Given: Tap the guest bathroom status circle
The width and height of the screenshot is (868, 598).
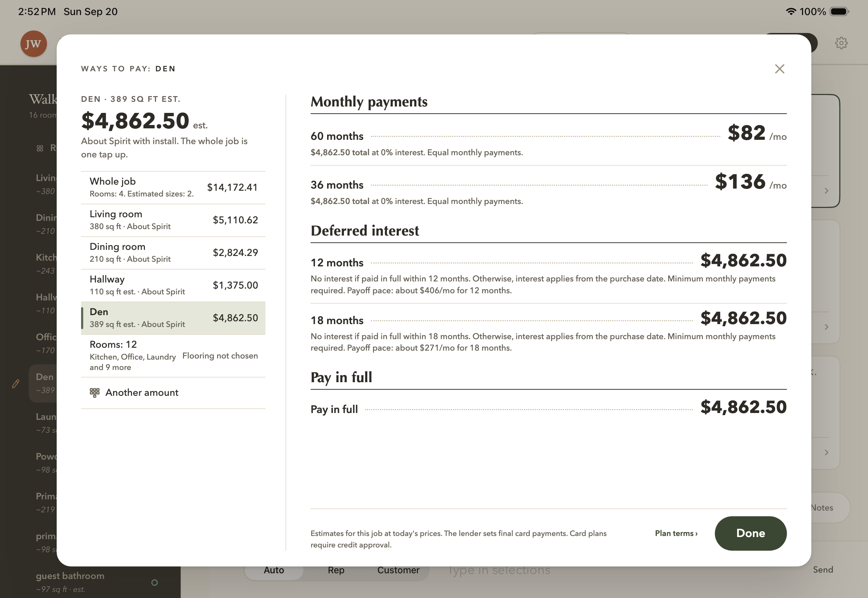Looking at the screenshot, I should pyautogui.click(x=155, y=583).
